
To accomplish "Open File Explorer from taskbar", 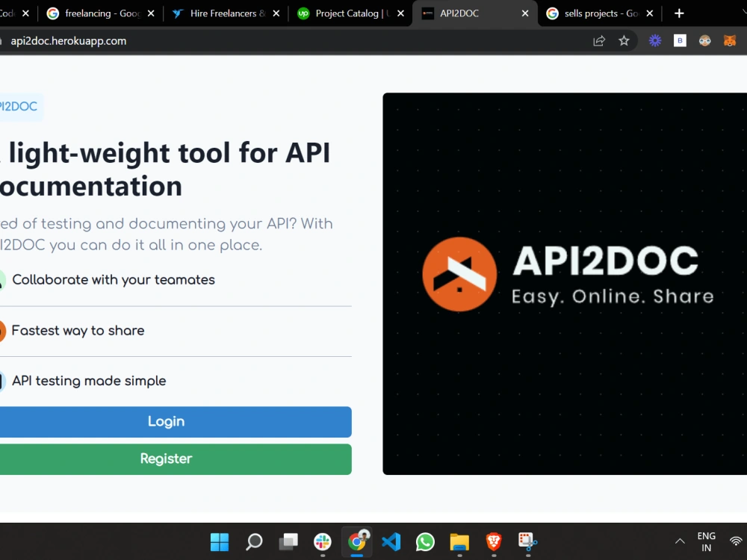I will (x=459, y=541).
